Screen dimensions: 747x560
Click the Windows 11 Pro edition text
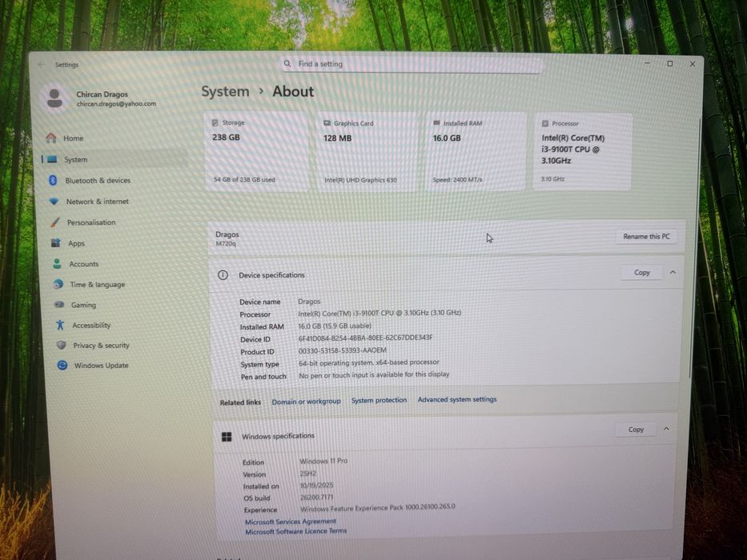323,461
